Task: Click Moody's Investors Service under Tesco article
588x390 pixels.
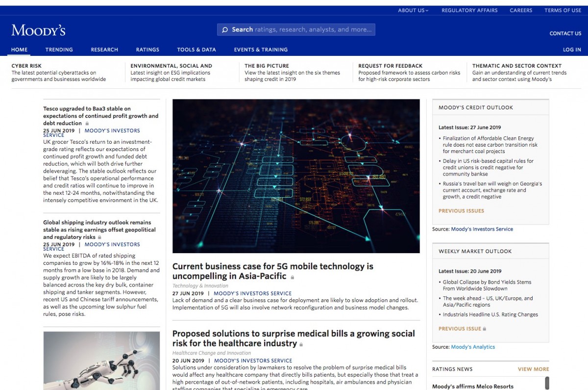Action: pyautogui.click(x=112, y=131)
